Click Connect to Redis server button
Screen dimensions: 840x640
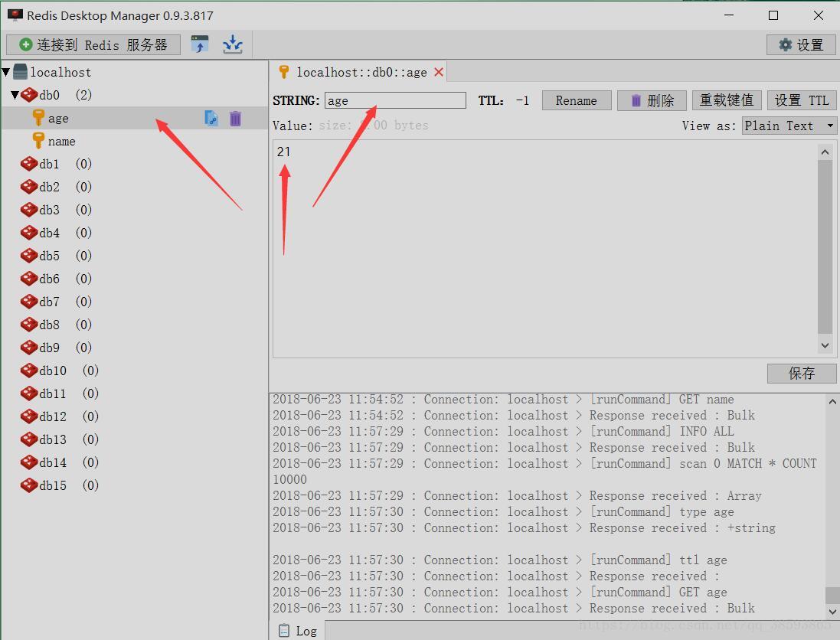(93, 44)
